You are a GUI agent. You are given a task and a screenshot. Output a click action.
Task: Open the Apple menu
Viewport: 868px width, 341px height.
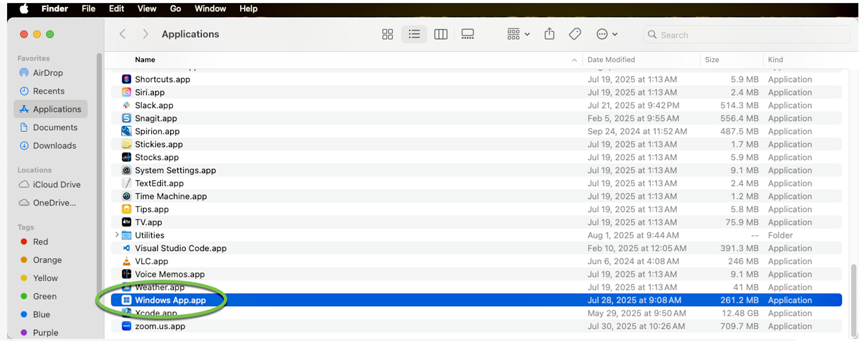pyautogui.click(x=24, y=8)
